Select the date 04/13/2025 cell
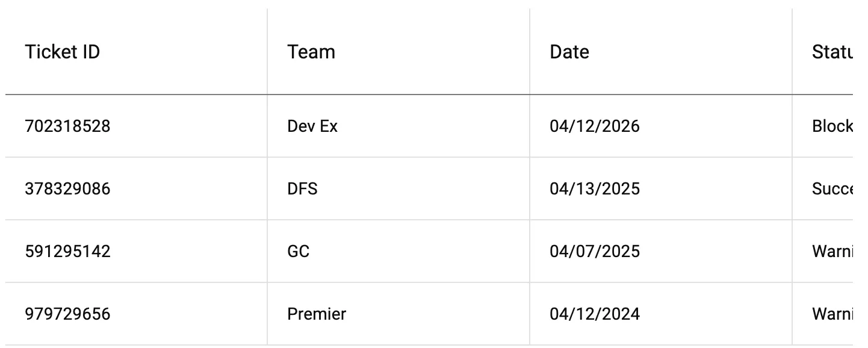Image resolution: width=868 pixels, height=348 pixels. click(x=595, y=189)
